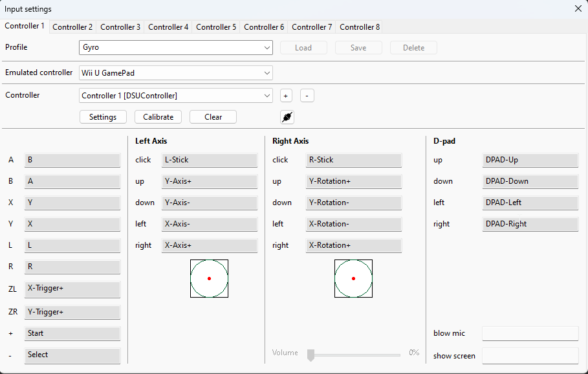
Task: Click the rumble plug icon button
Action: [x=287, y=117]
